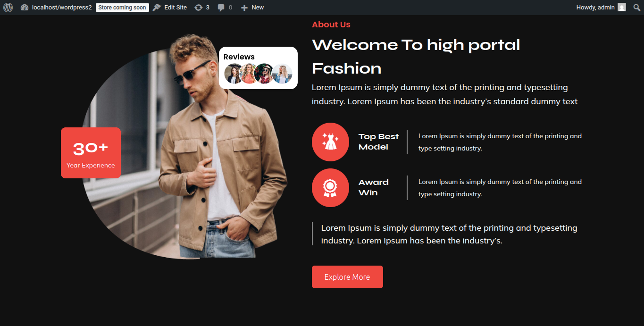This screenshot has width=644, height=326.
Task: Click the description text beside Award Win
Action: point(500,188)
